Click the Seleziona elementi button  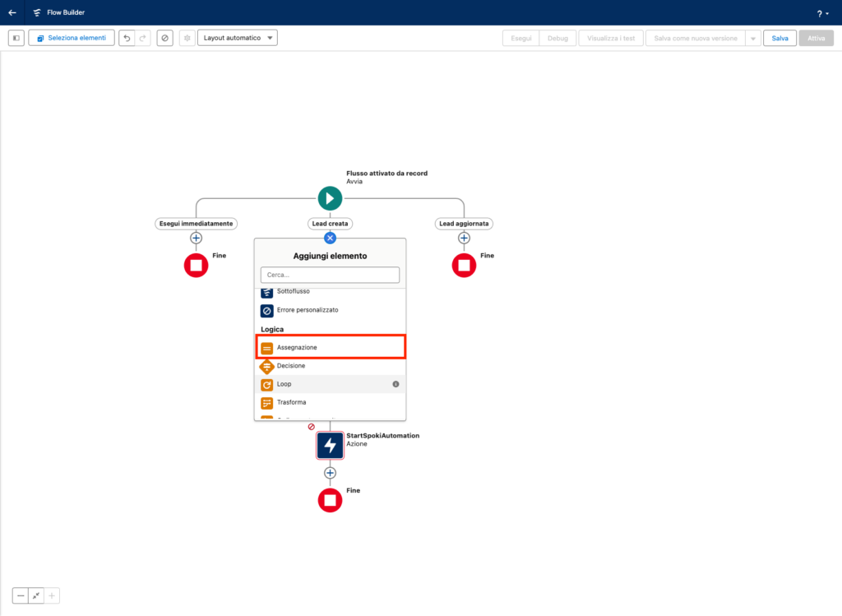click(71, 38)
